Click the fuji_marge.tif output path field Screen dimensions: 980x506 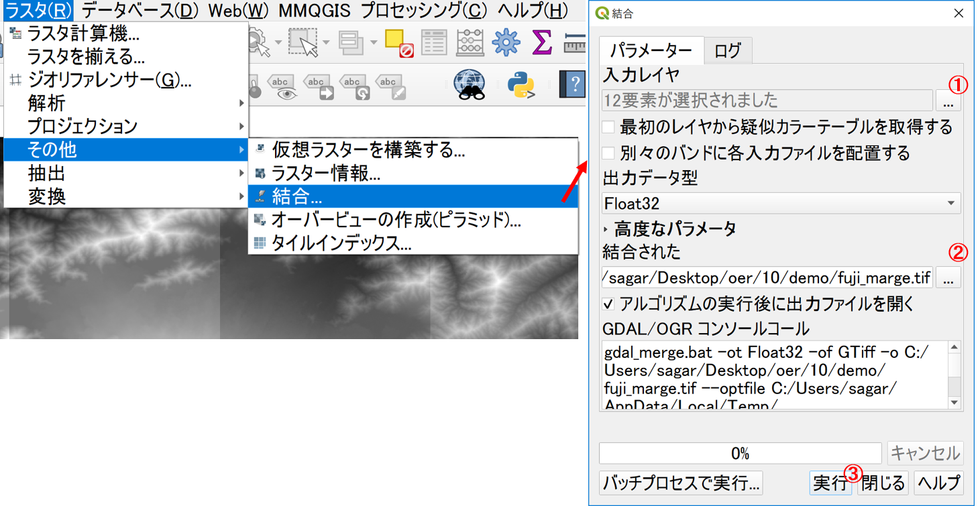pyautogui.click(x=767, y=277)
